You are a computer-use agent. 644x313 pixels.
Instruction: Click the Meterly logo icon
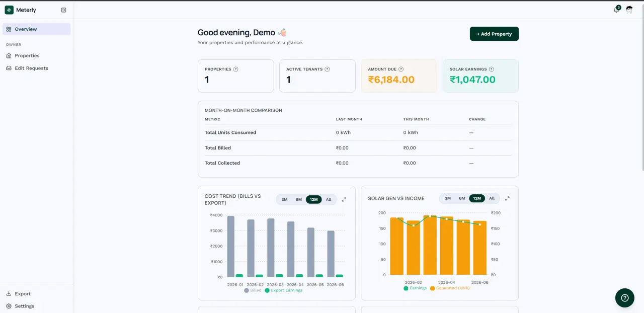pos(9,10)
